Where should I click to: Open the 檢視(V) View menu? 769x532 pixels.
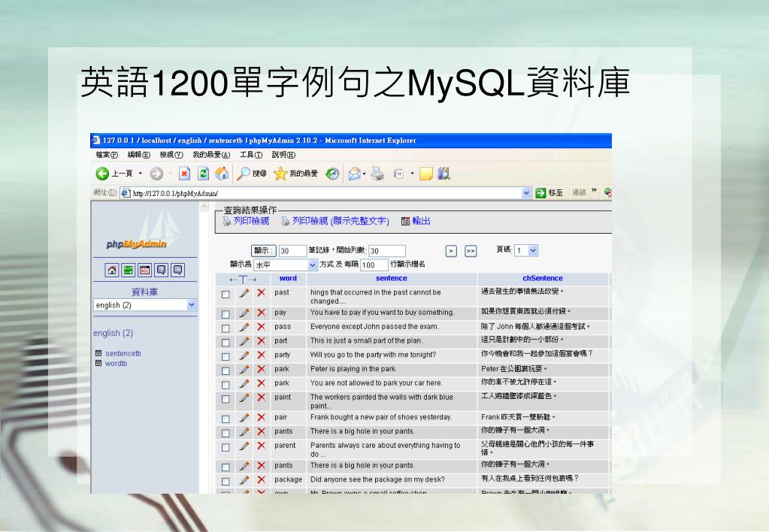(x=171, y=155)
